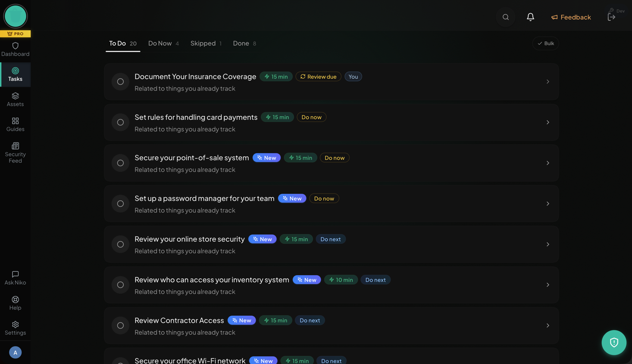This screenshot has height=364, width=632.
Task: Open the Ask Niko chat
Action: 15,278
